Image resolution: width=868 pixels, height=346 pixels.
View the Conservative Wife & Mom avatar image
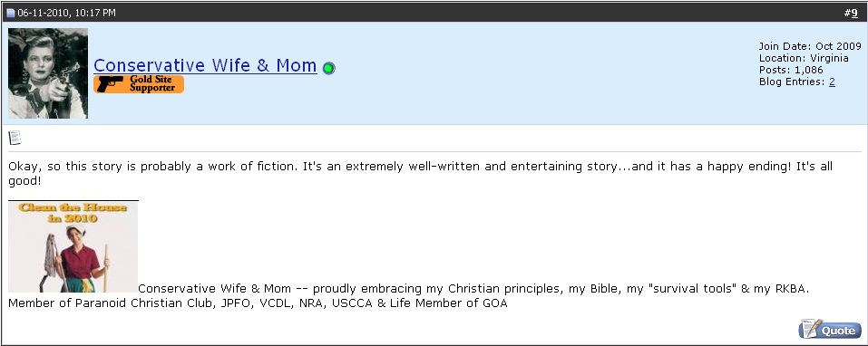(x=48, y=73)
